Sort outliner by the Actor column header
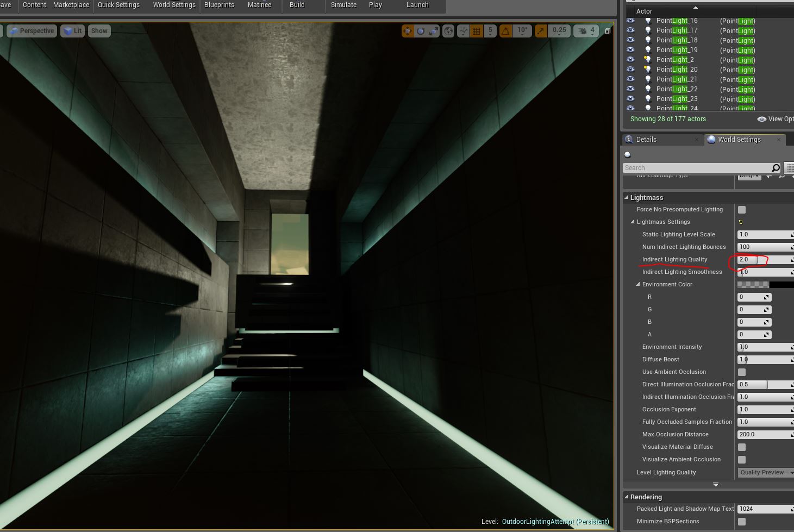 pos(644,11)
